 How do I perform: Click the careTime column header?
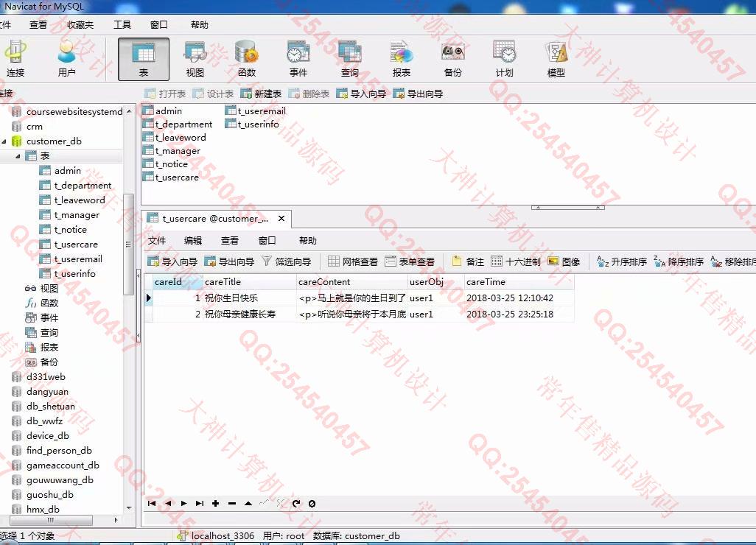pyautogui.click(x=519, y=282)
